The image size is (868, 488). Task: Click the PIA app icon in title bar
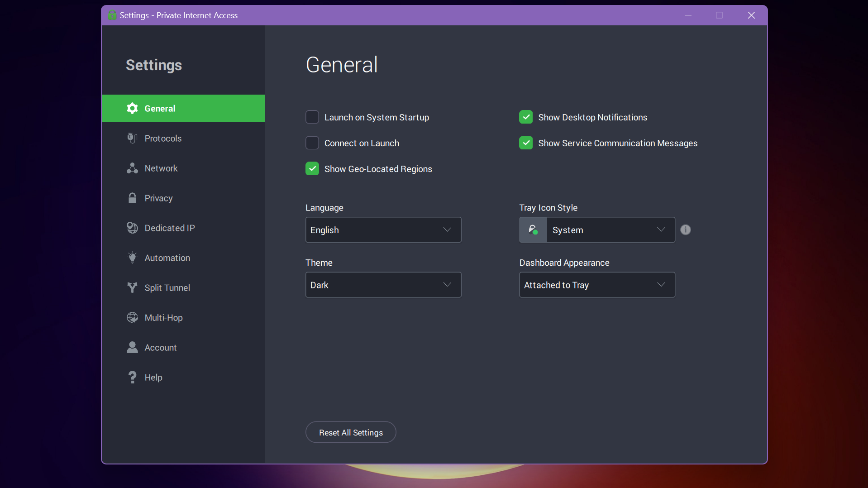pyautogui.click(x=112, y=15)
